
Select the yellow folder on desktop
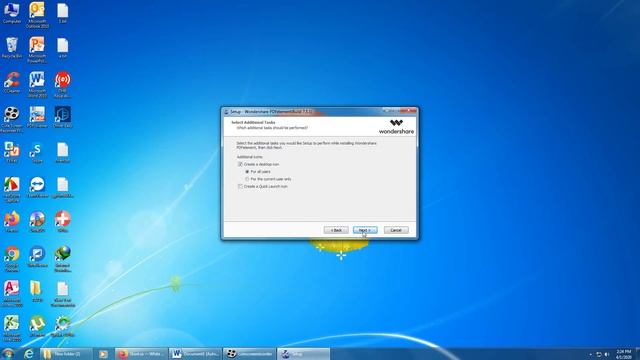pos(37,292)
